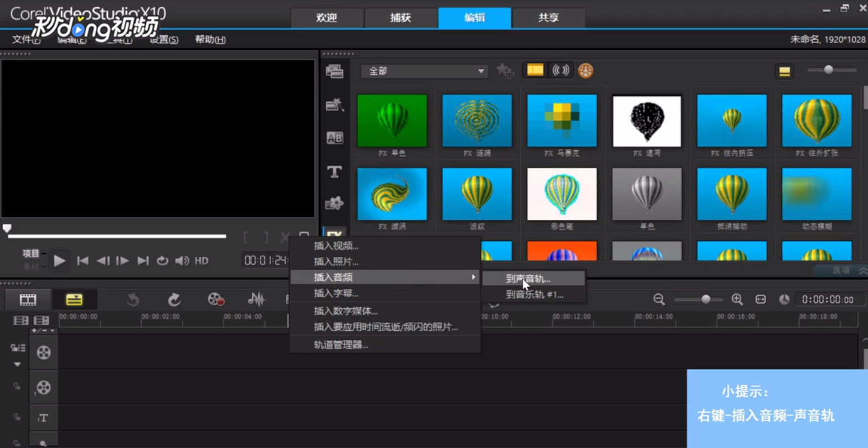The height and width of the screenshot is (448, 868).
Task: Toggle HD preview mode
Action: (x=202, y=261)
